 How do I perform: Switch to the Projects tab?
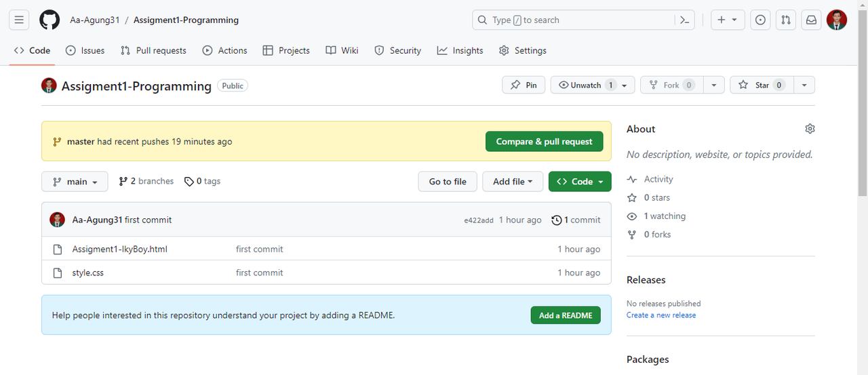[286, 50]
